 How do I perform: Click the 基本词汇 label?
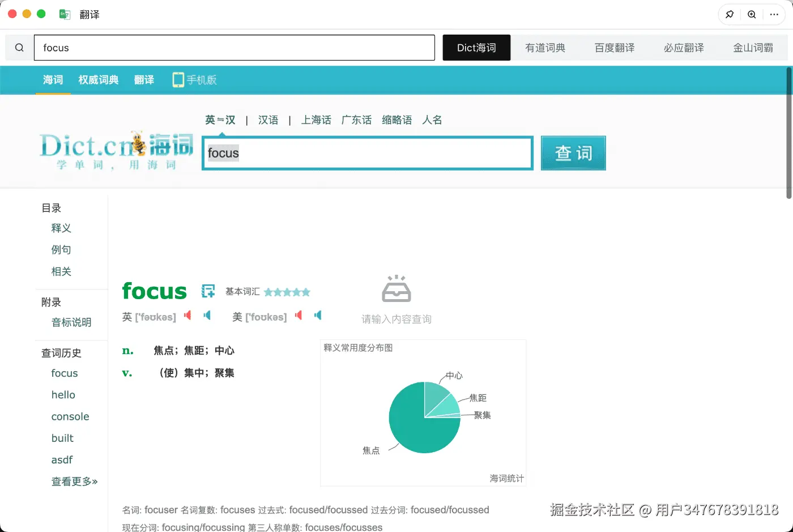point(242,291)
